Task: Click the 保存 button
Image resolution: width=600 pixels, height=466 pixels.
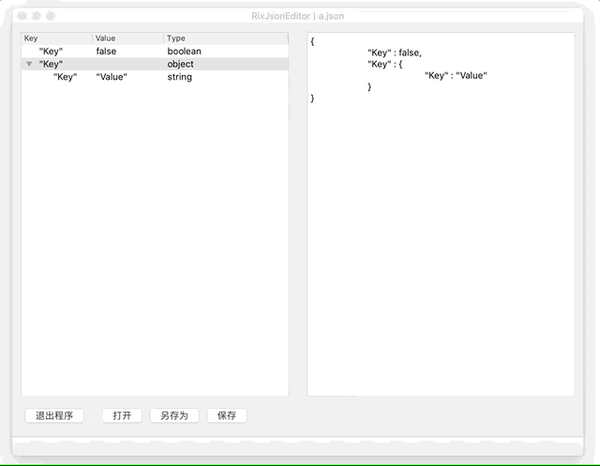Action: [x=227, y=415]
